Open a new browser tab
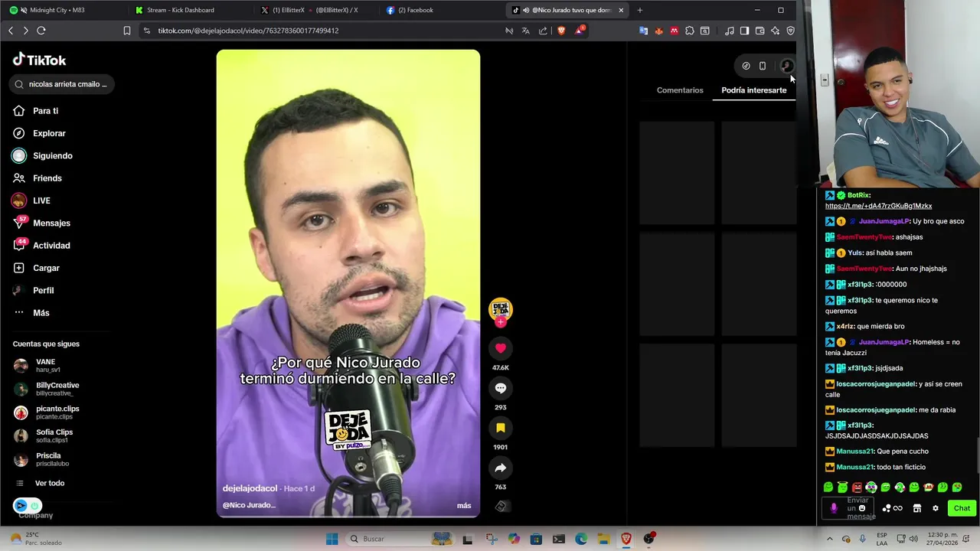The width and height of the screenshot is (980, 551). click(640, 10)
